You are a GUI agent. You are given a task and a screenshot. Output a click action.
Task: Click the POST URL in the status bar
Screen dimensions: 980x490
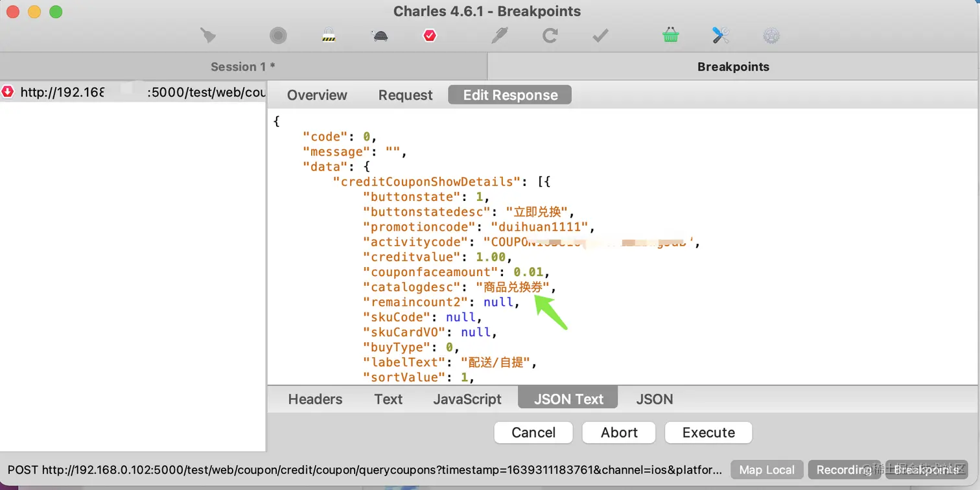click(x=365, y=470)
